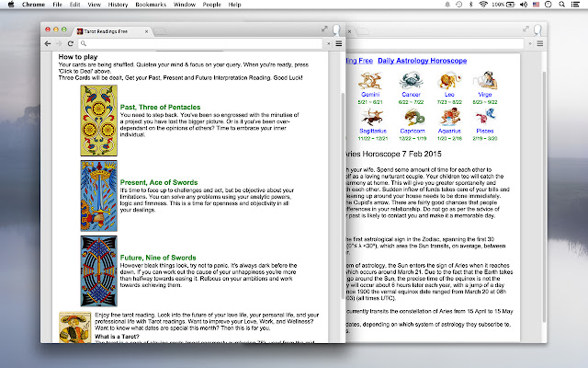588x368 pixels.
Task: Select the Leo zodiac icon
Action: coord(449,80)
